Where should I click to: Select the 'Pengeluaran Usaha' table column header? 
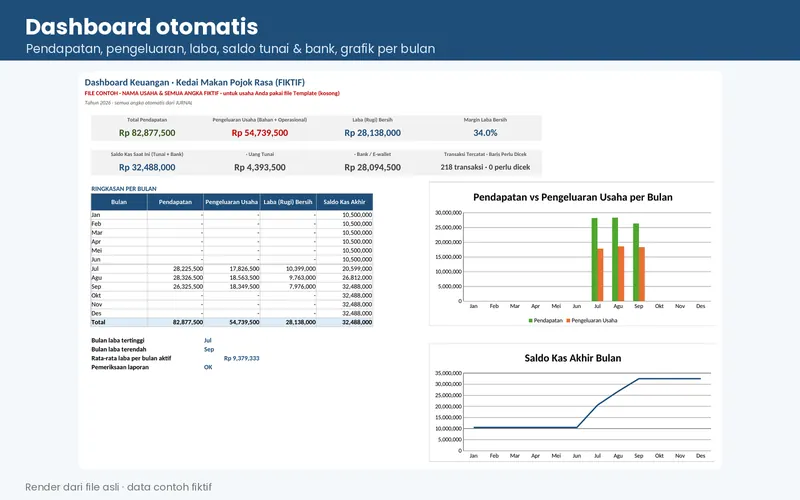[x=232, y=202]
